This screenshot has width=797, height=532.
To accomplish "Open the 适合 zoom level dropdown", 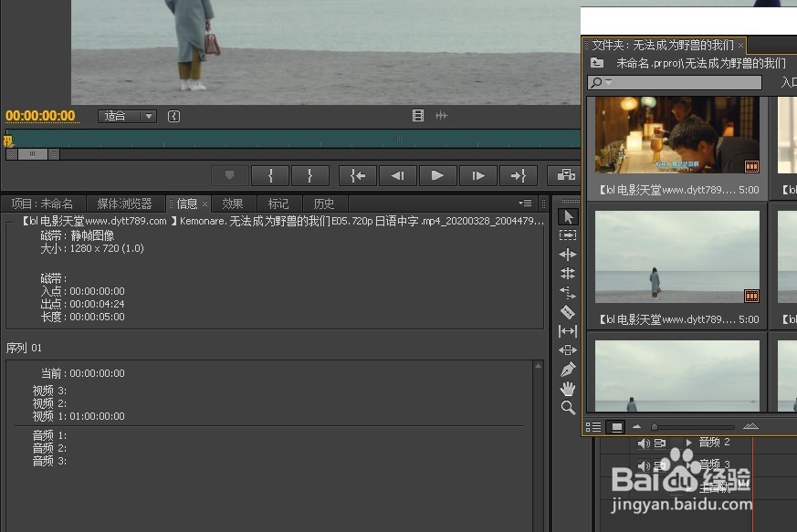I will click(127, 116).
